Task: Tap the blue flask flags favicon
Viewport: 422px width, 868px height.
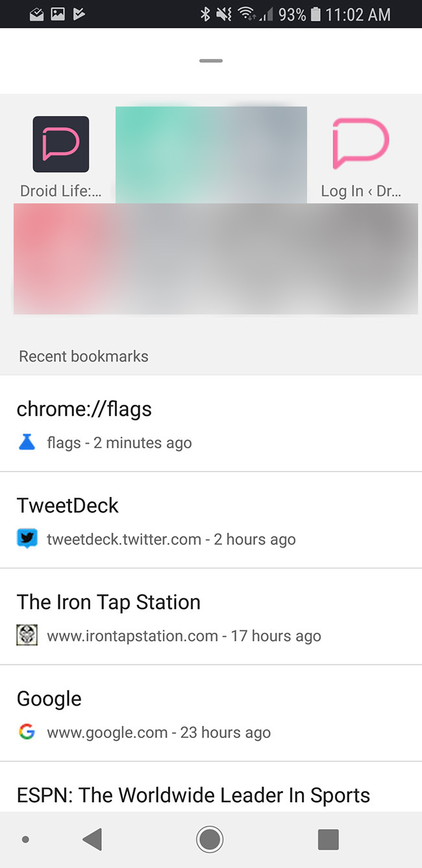Action: point(27,443)
